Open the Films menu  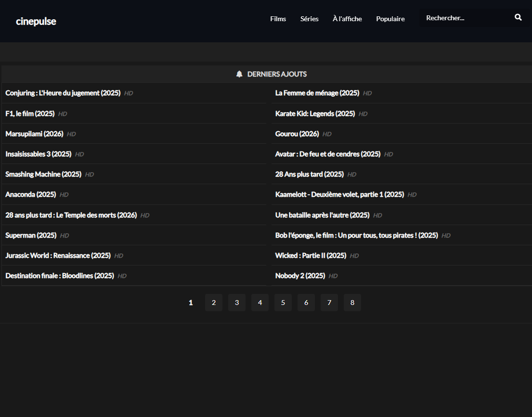[x=278, y=19]
